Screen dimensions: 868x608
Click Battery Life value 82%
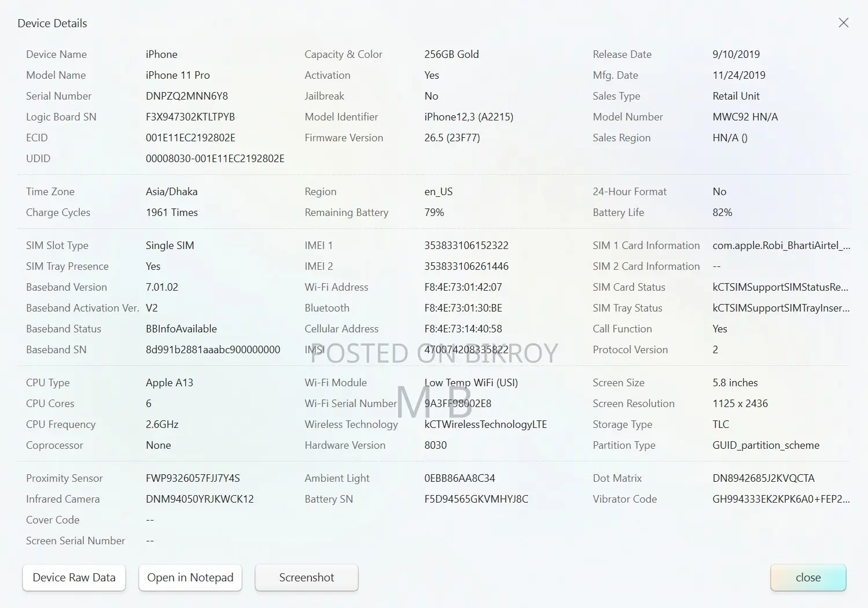722,213
